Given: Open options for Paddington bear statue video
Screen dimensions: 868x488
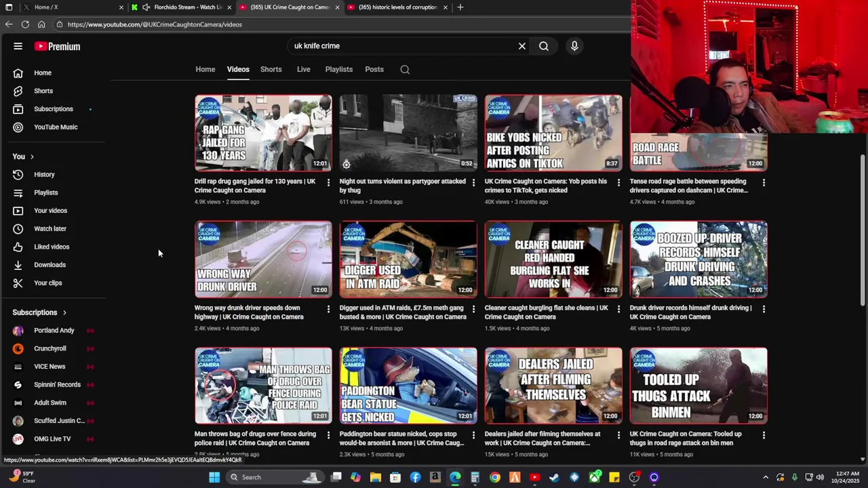Looking at the screenshot, I should [473, 435].
